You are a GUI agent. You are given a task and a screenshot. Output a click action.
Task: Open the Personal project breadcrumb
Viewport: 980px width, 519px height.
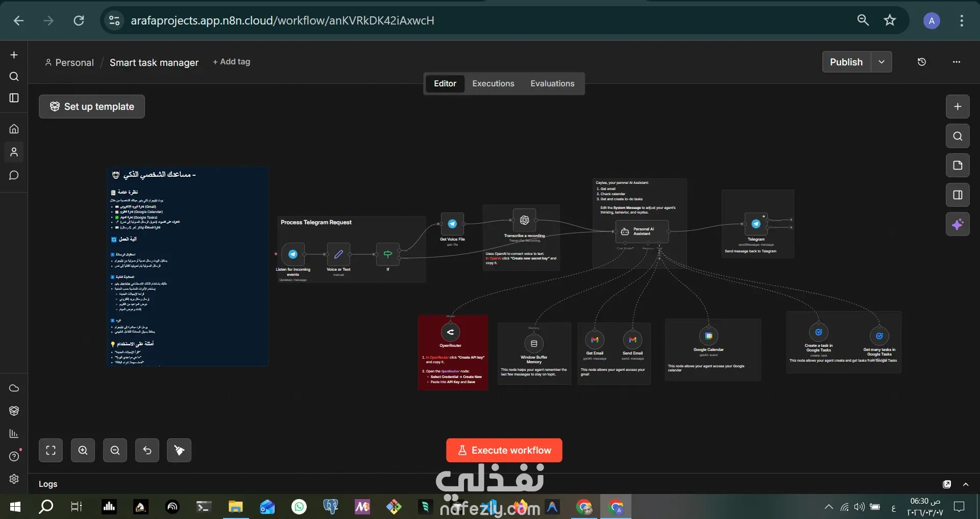[x=69, y=62]
